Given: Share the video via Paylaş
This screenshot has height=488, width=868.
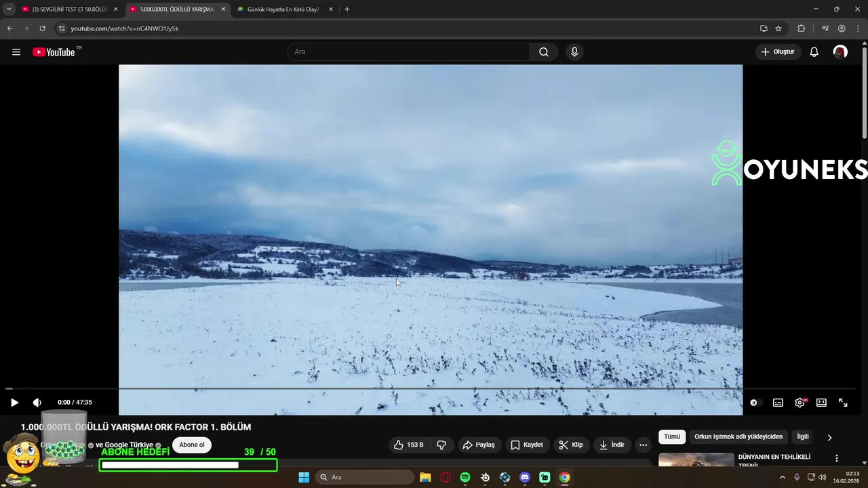Looking at the screenshot, I should point(479,445).
